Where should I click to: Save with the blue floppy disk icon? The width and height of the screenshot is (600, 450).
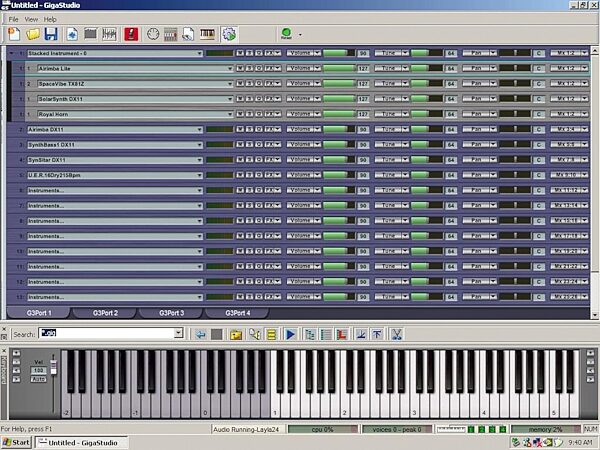point(51,34)
